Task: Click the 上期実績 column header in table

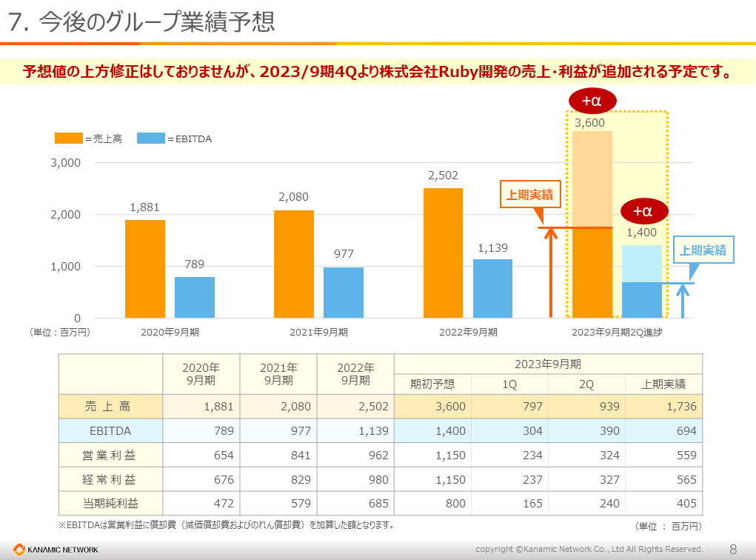Action: [663, 384]
